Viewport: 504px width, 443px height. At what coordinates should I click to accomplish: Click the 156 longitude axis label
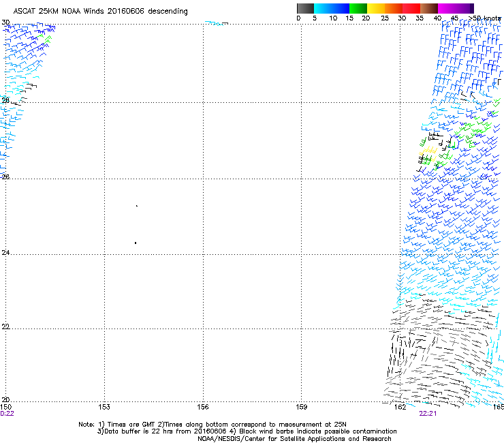pyautogui.click(x=203, y=407)
